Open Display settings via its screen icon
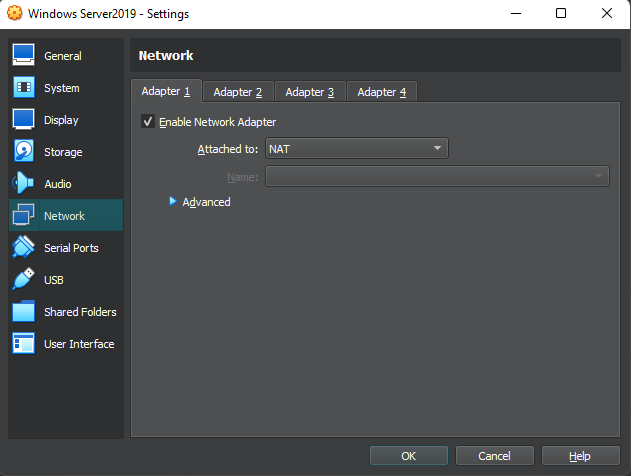The image size is (631, 476). tap(24, 120)
